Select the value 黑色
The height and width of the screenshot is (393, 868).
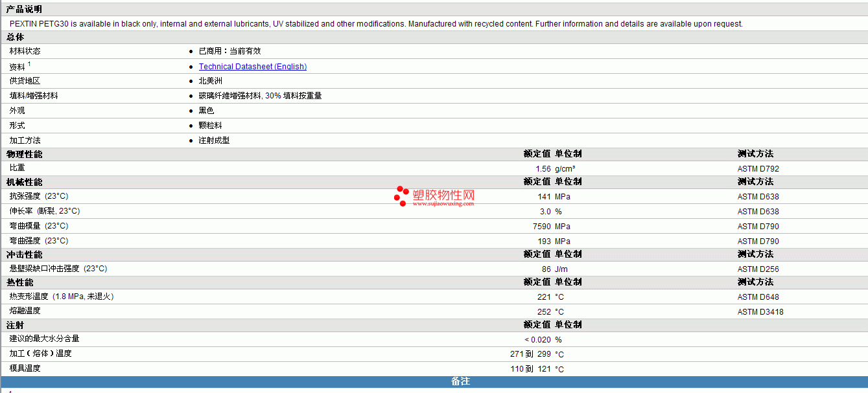(x=206, y=111)
